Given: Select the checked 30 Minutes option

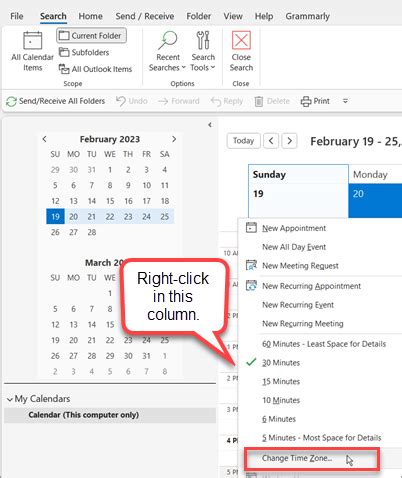Looking at the screenshot, I should [x=281, y=363].
